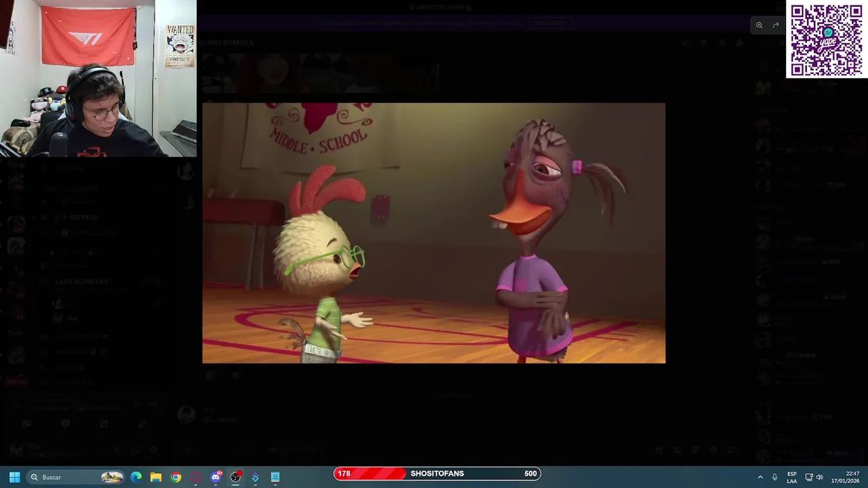
Task: Click the forward arrow in the viewer
Action: [x=776, y=25]
